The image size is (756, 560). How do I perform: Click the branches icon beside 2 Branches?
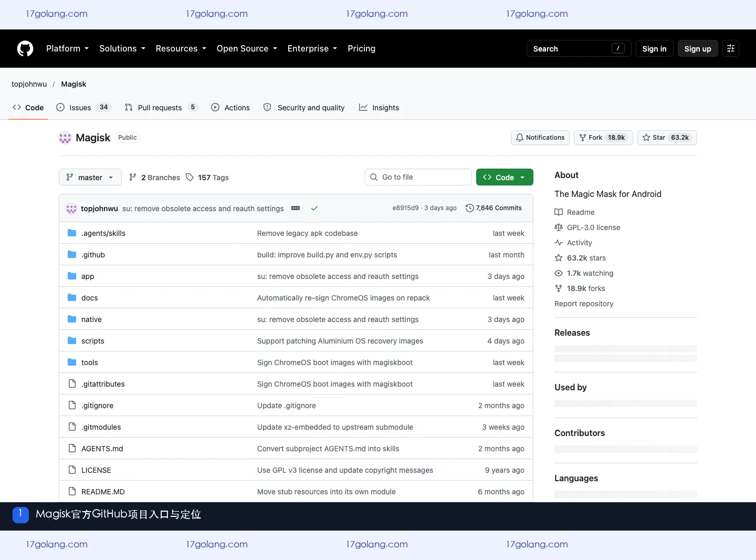pyautogui.click(x=133, y=178)
